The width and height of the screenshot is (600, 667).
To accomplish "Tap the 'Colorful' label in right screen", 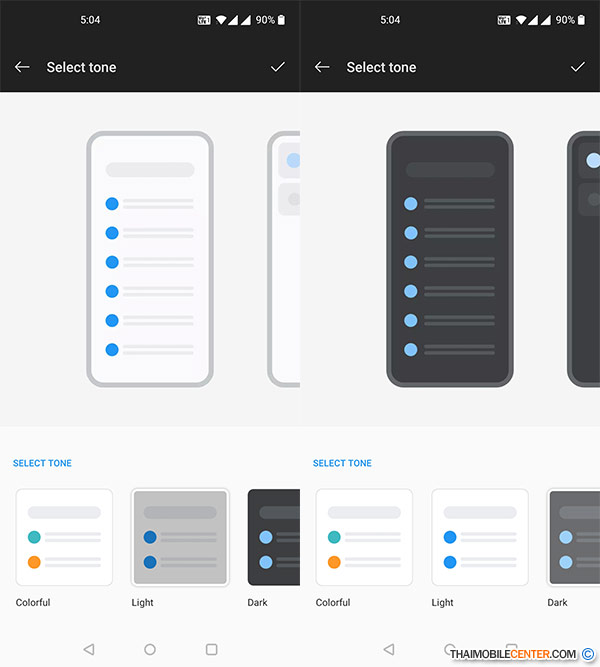I will click(x=333, y=602).
